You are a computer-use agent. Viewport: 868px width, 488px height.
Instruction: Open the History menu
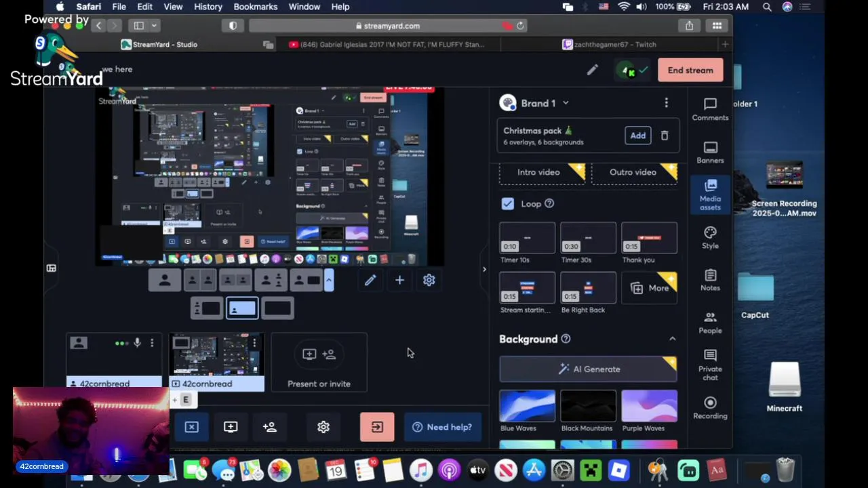click(x=208, y=7)
